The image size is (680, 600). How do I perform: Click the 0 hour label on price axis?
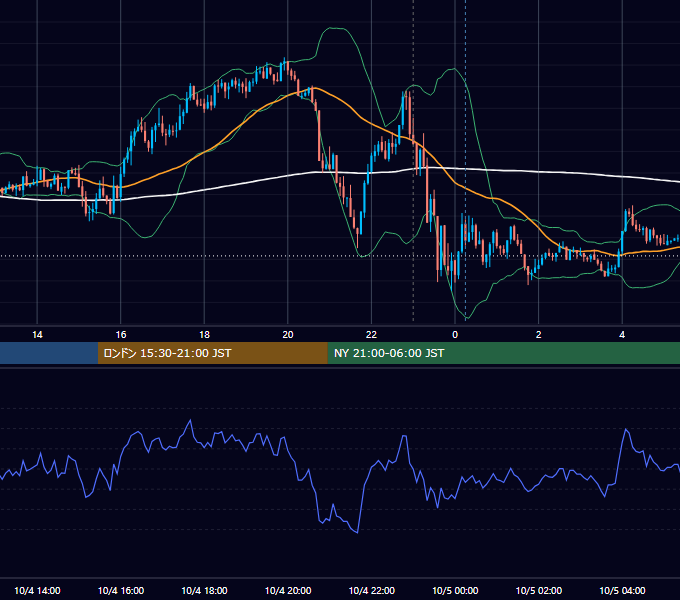455,335
